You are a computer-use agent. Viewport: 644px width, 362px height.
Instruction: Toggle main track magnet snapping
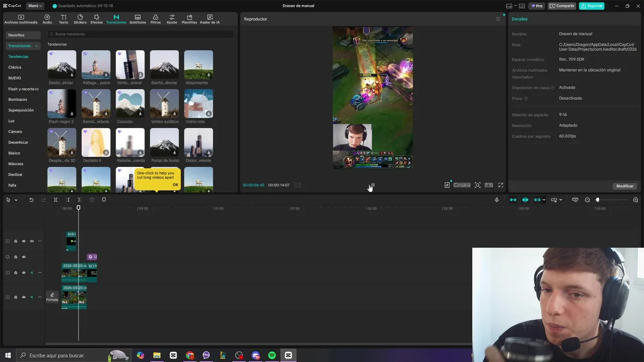pyautogui.click(x=513, y=200)
